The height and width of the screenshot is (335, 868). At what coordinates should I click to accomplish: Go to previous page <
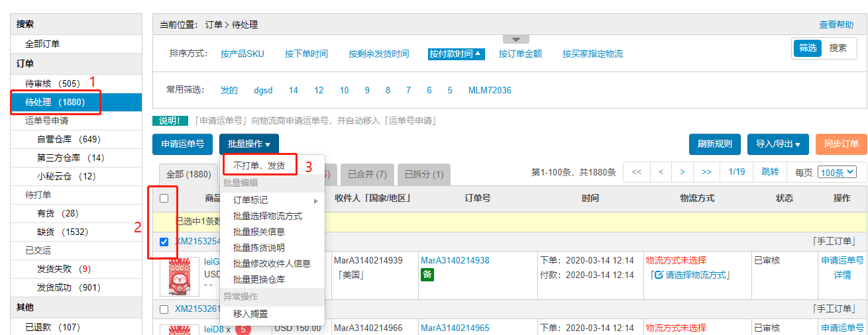click(661, 172)
